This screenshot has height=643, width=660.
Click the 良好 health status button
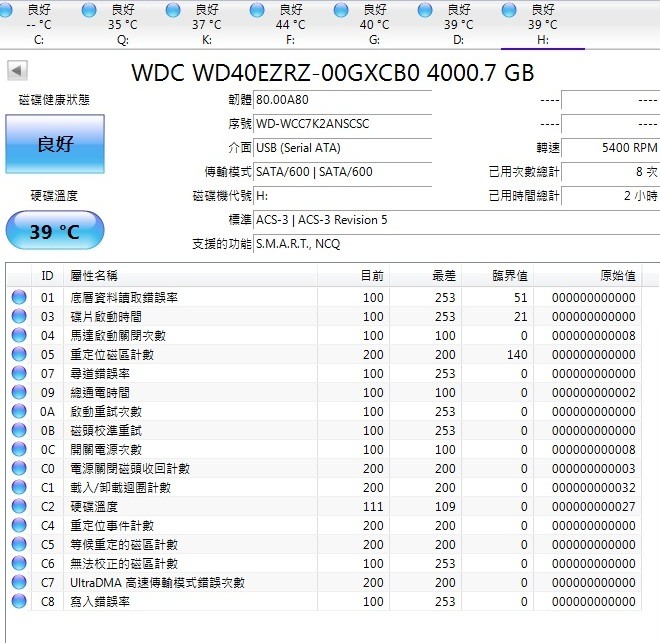55,144
